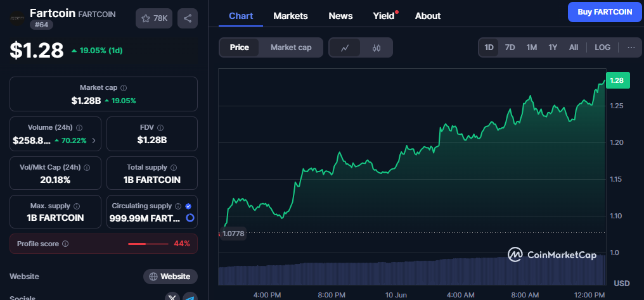Open the Website link button
The height and width of the screenshot is (300, 644).
pyautogui.click(x=170, y=277)
